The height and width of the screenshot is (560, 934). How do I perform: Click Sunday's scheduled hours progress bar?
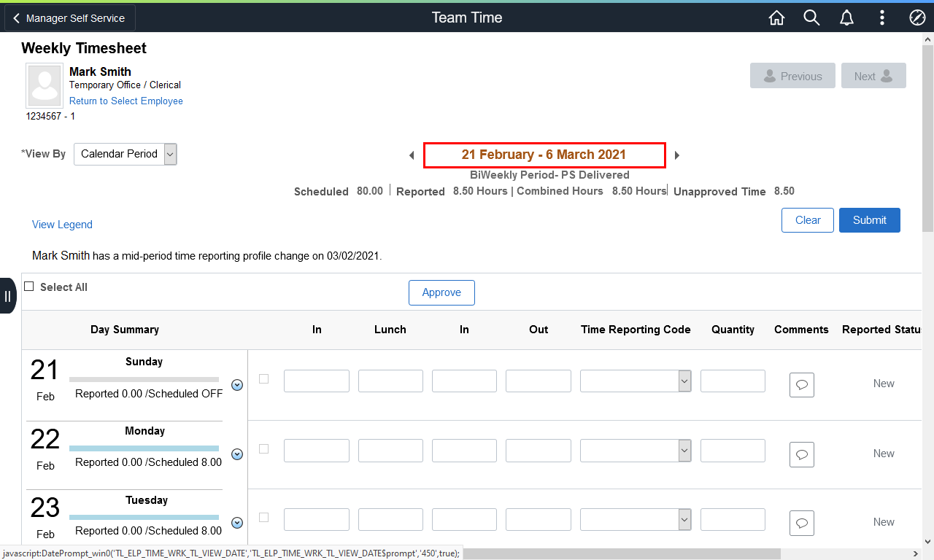tap(144, 379)
